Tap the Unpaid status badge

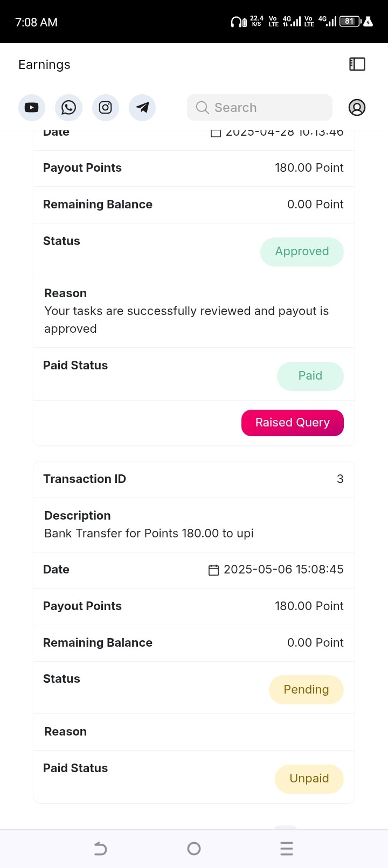pyautogui.click(x=309, y=779)
